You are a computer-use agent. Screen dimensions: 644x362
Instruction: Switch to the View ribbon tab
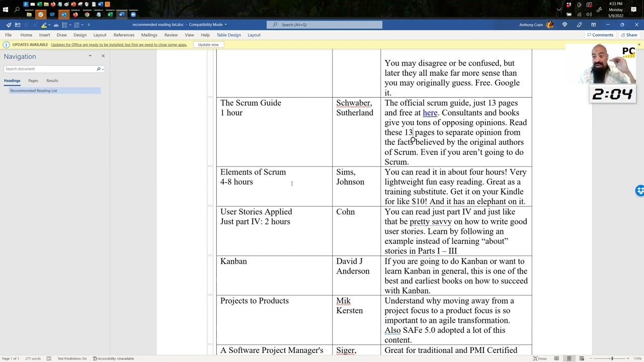189,35
